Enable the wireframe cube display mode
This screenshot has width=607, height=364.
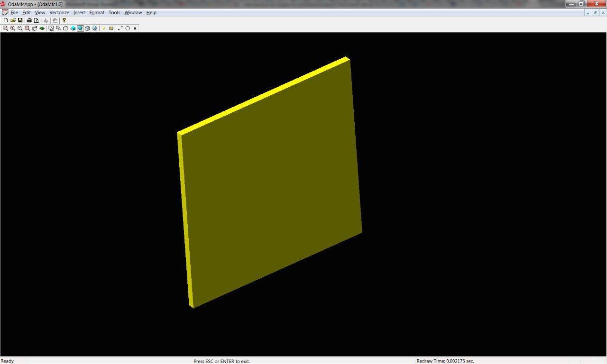(65, 28)
